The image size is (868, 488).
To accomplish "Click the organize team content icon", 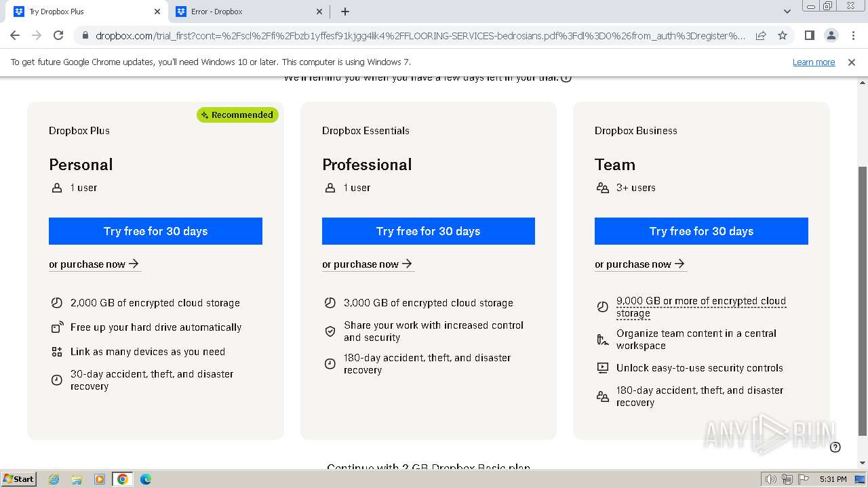I will [x=603, y=340].
